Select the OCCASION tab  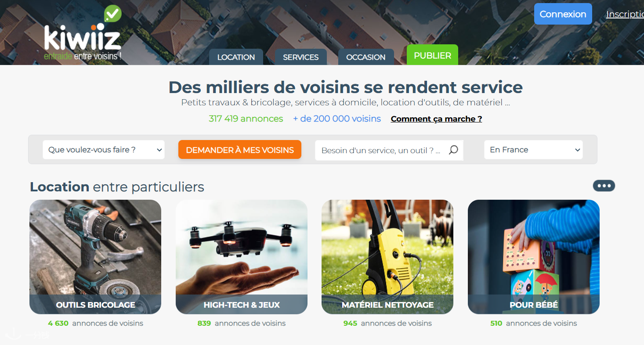point(365,57)
